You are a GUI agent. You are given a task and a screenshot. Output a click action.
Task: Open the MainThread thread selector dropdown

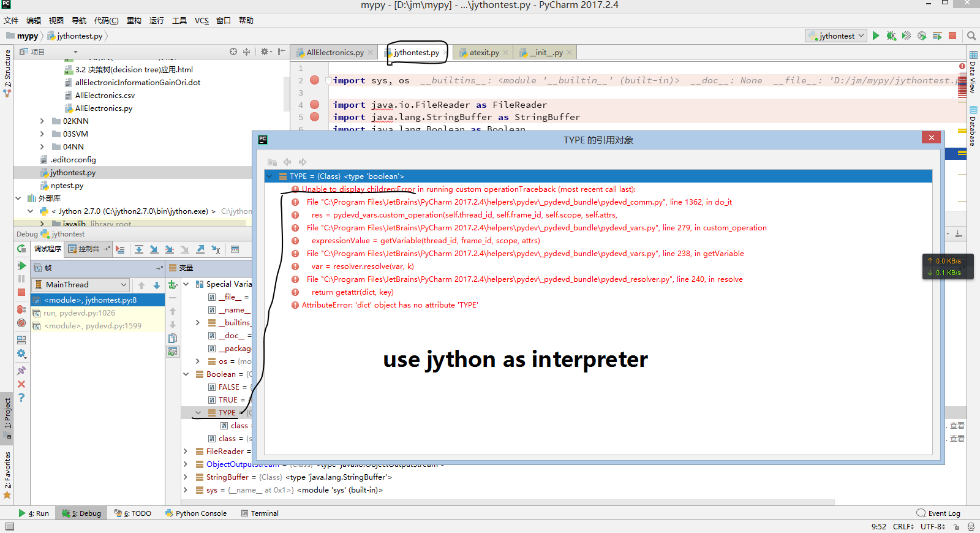(80, 285)
